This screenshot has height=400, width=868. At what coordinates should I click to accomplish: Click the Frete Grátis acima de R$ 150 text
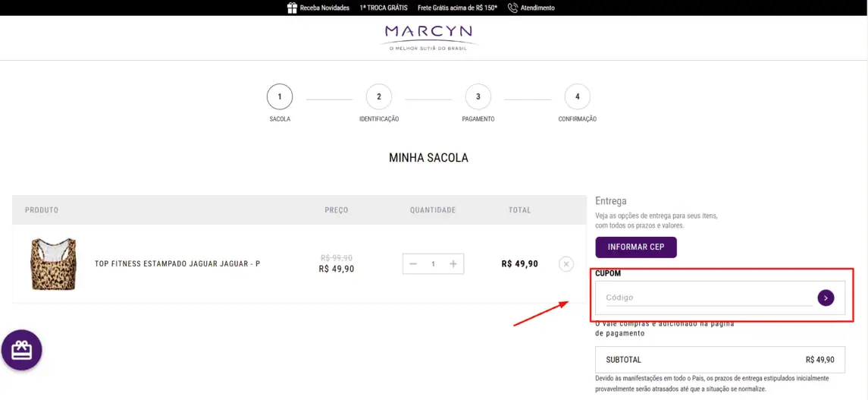(457, 8)
